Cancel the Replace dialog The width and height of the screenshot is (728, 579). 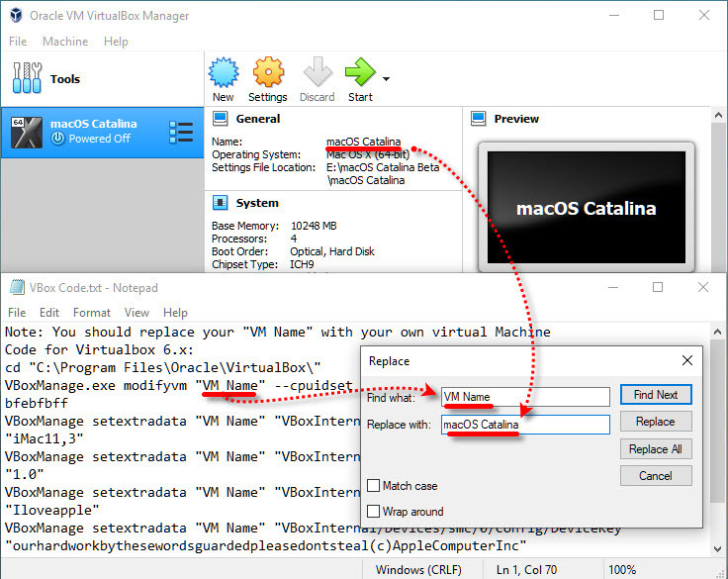pyautogui.click(x=656, y=476)
